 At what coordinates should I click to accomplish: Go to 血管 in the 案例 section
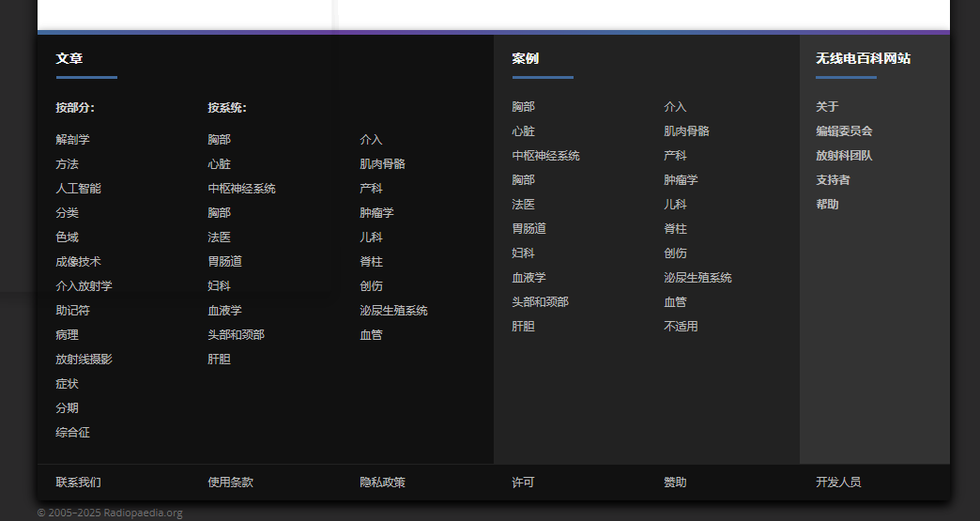676,301
